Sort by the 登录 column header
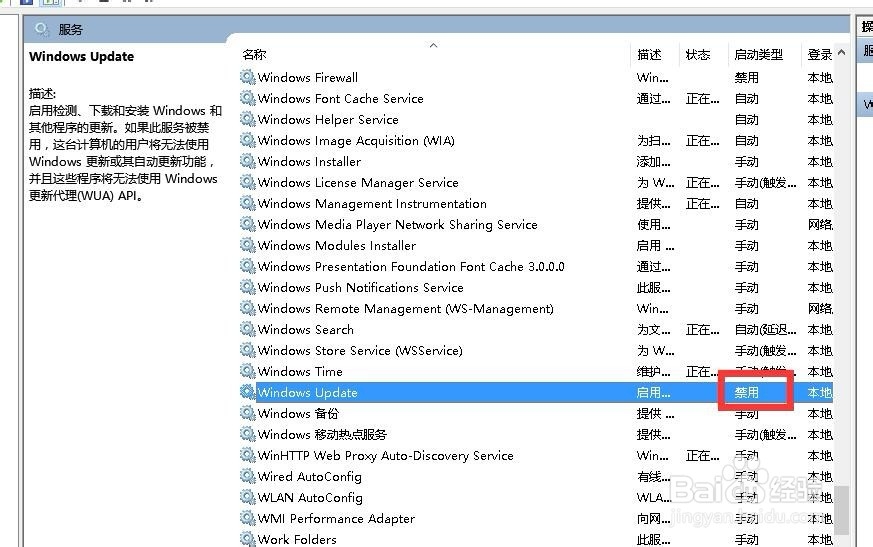The height and width of the screenshot is (547, 873). 820,55
